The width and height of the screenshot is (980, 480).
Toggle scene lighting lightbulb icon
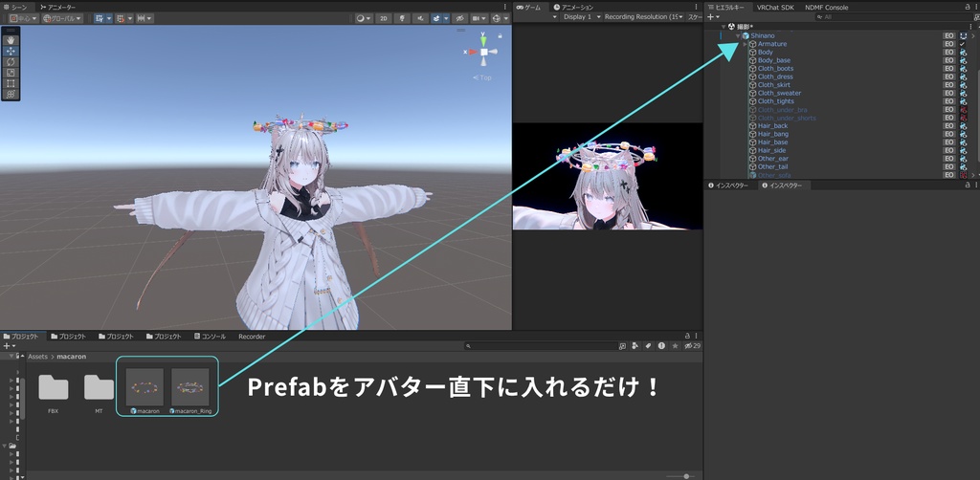click(402, 18)
